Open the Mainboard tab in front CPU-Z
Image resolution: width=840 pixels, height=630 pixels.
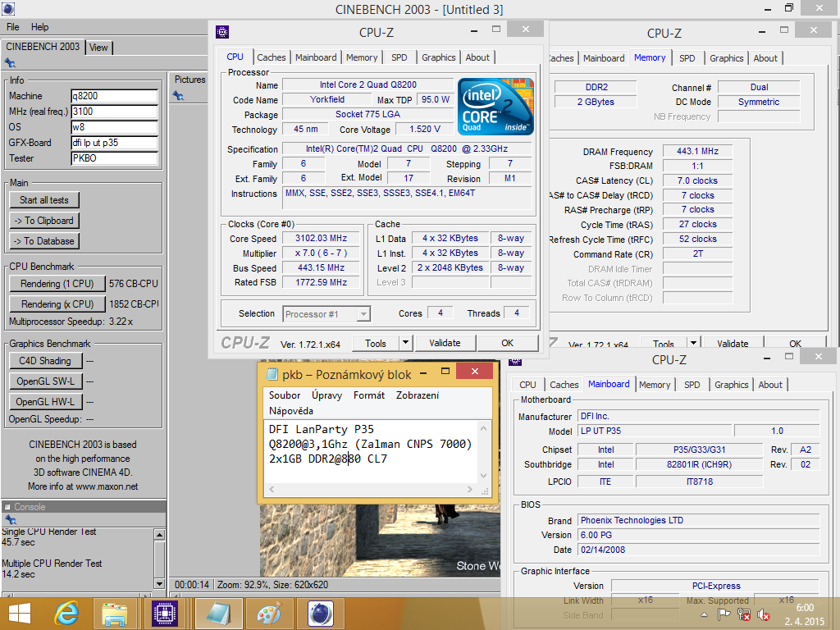316,57
